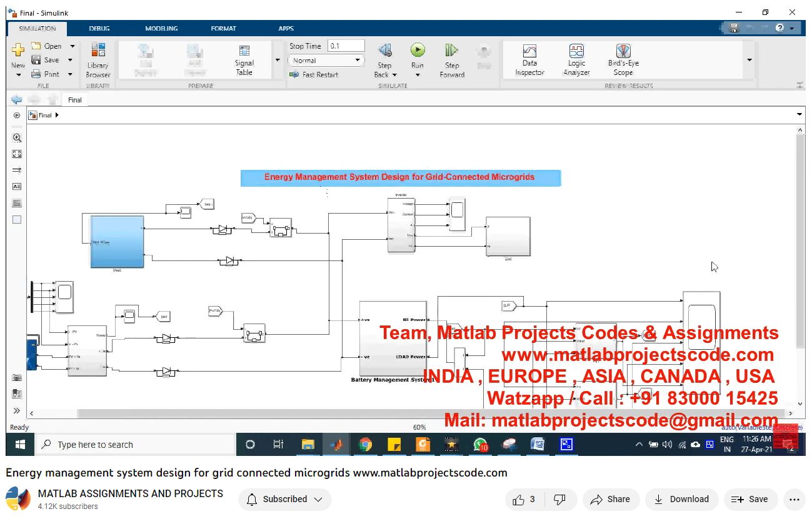Switch to the DEBUG tab
This screenshot has height=519, width=812.
(x=99, y=29)
